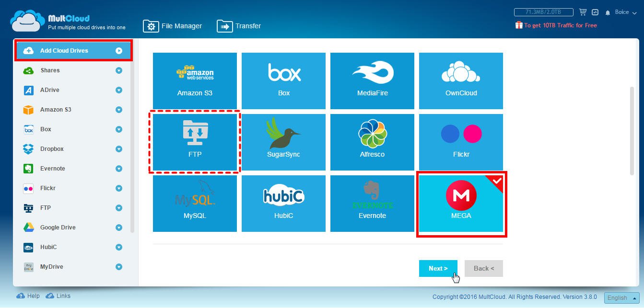
Task: Click the MultCloud logo
Action: (x=48, y=19)
